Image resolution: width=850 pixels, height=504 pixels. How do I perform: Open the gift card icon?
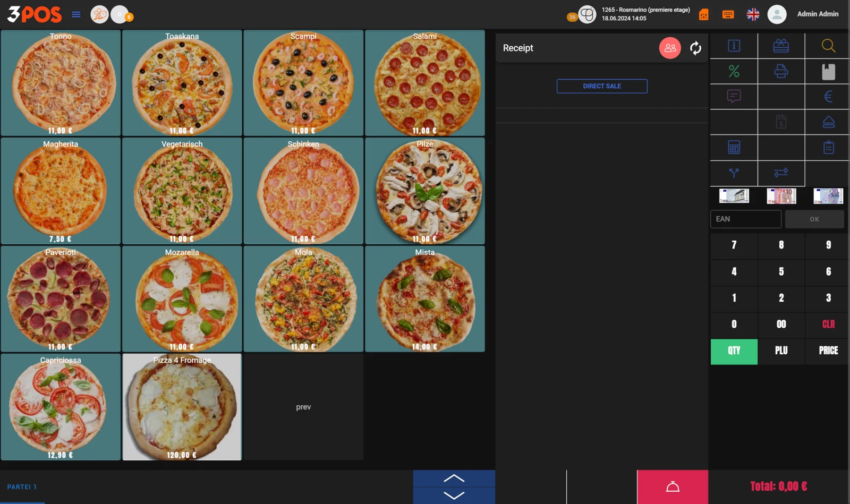point(781,46)
